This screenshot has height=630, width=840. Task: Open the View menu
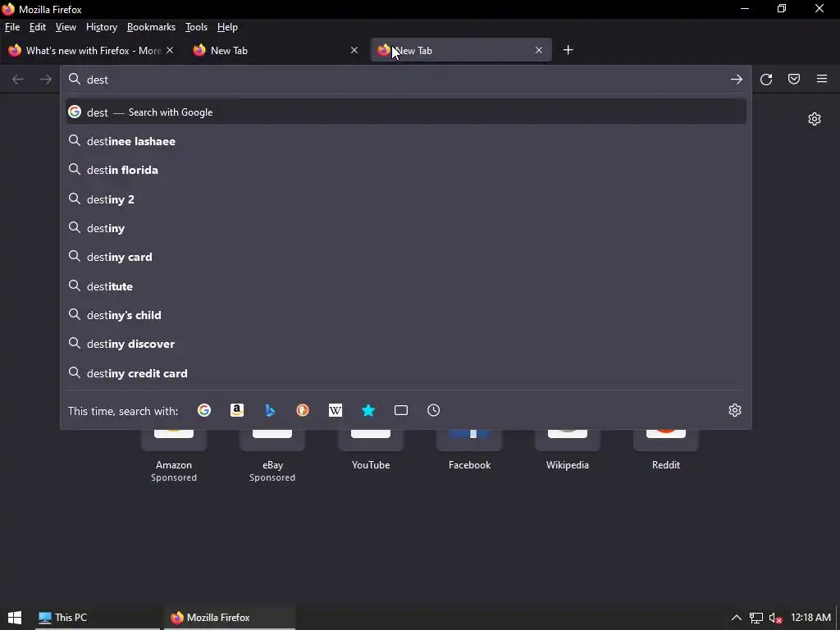pos(66,27)
